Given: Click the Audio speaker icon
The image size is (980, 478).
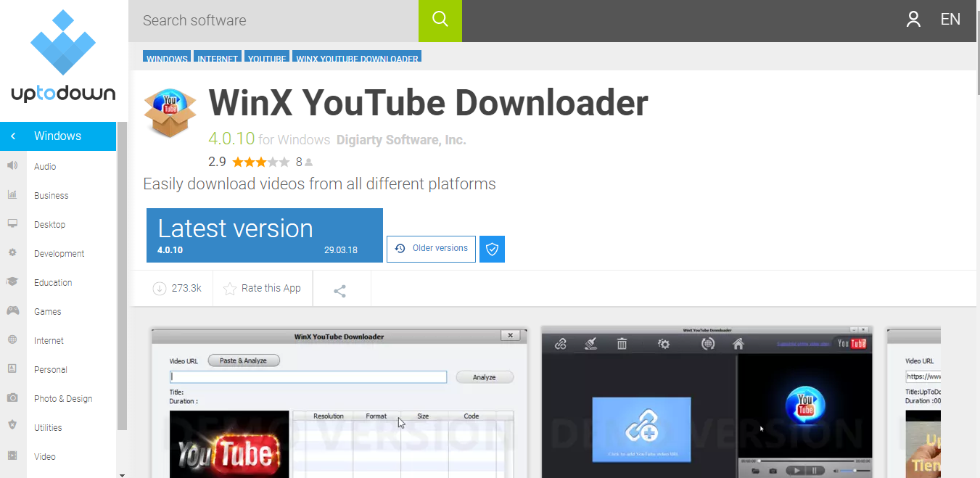Looking at the screenshot, I should point(12,165).
